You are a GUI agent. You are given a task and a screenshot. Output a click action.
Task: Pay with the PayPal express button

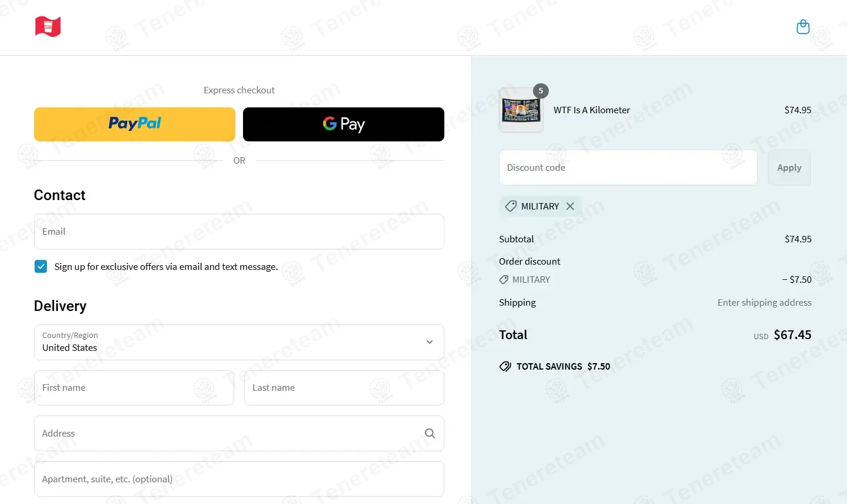point(134,124)
